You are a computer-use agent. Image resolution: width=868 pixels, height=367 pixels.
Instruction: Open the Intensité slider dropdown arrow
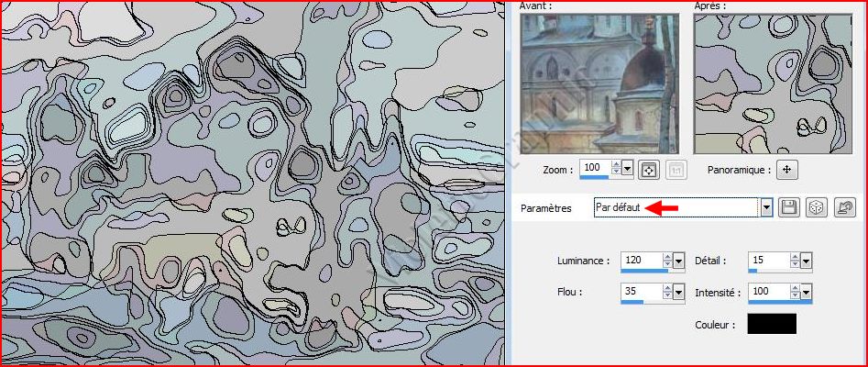[x=806, y=293]
